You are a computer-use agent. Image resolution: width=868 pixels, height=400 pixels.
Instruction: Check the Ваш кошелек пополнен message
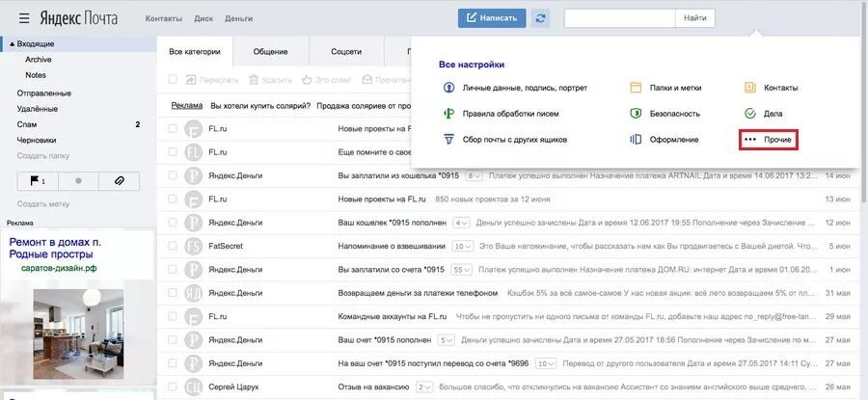click(173, 223)
